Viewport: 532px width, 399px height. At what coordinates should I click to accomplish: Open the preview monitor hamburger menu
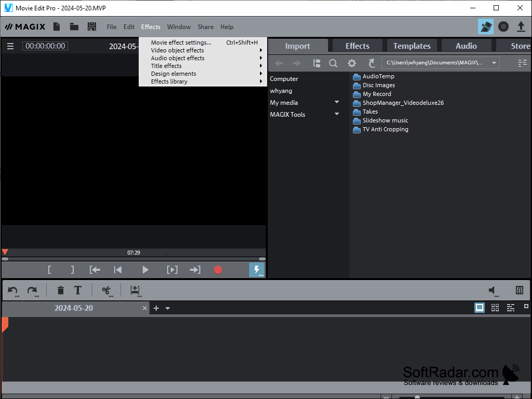point(10,46)
